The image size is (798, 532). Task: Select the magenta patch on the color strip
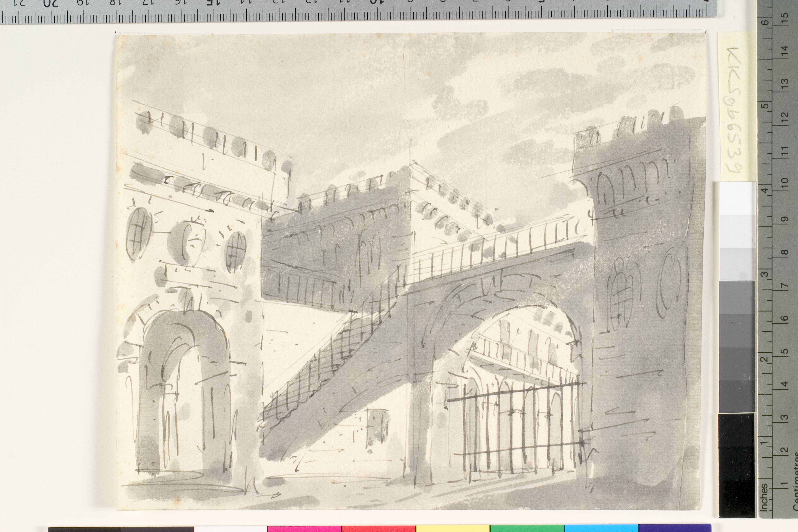point(304,529)
